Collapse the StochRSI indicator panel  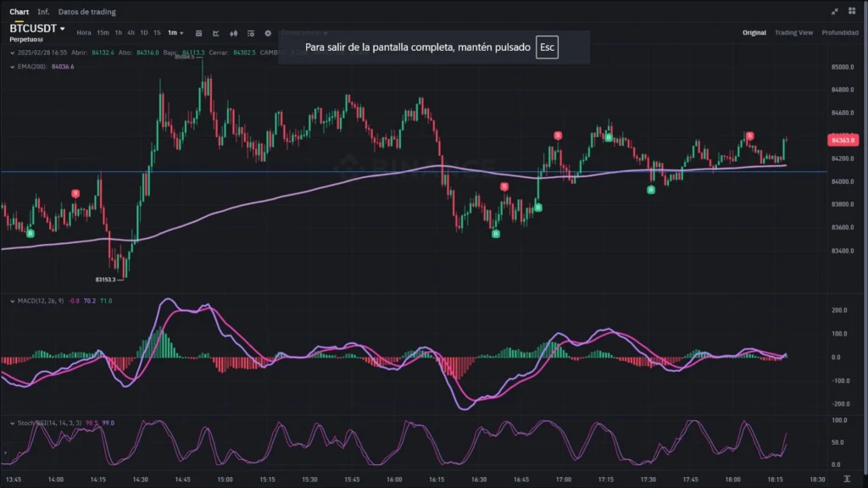tap(11, 422)
